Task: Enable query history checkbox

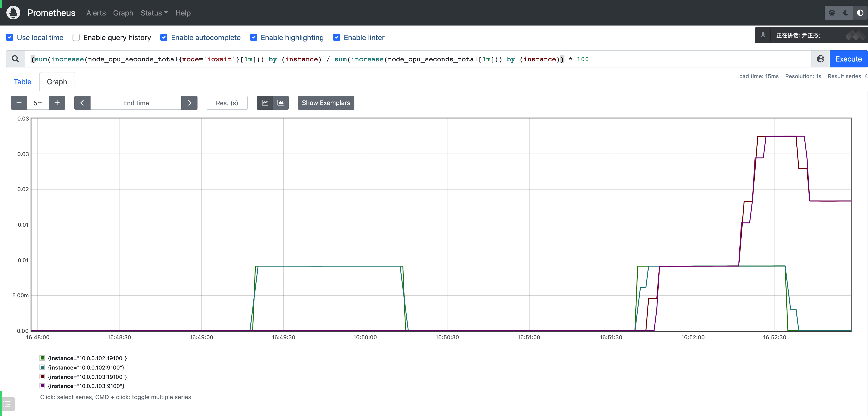Action: [76, 37]
